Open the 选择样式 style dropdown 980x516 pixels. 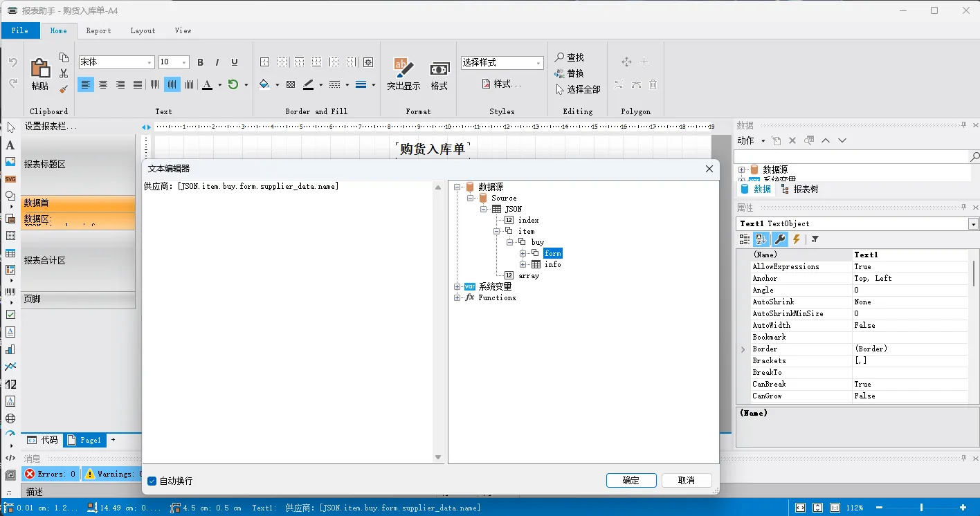click(x=538, y=63)
